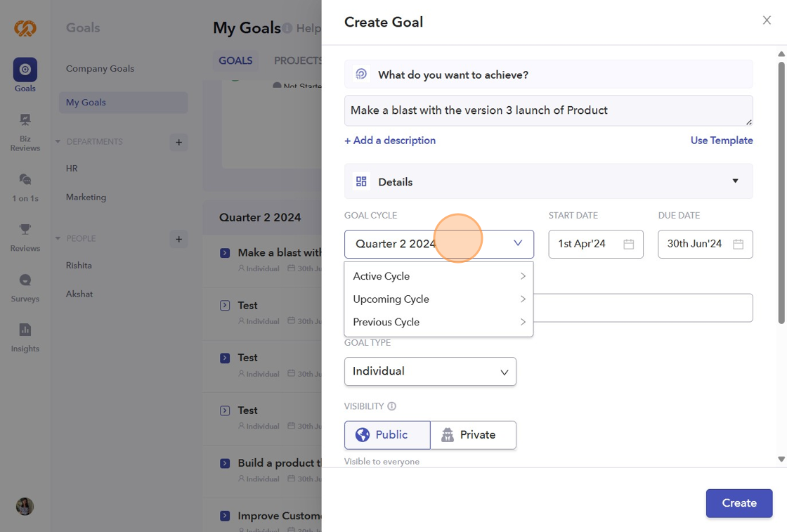
Task: Open the 1 on 1s chat icon
Action: [x=25, y=180]
